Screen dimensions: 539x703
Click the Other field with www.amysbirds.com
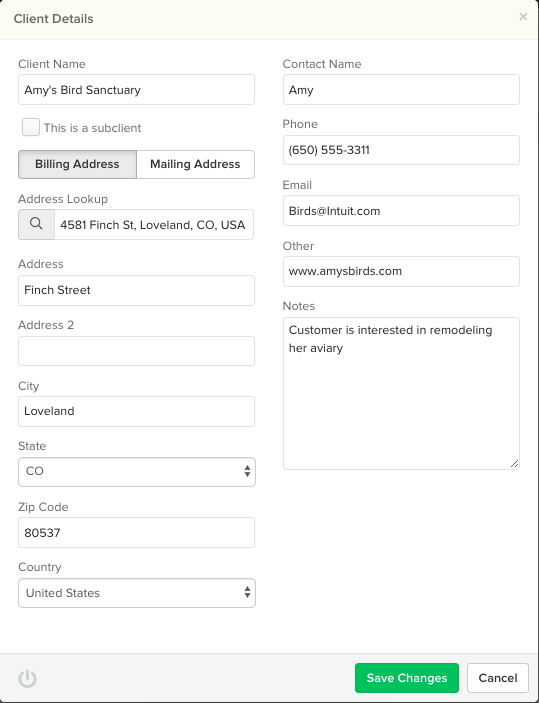[x=401, y=271]
